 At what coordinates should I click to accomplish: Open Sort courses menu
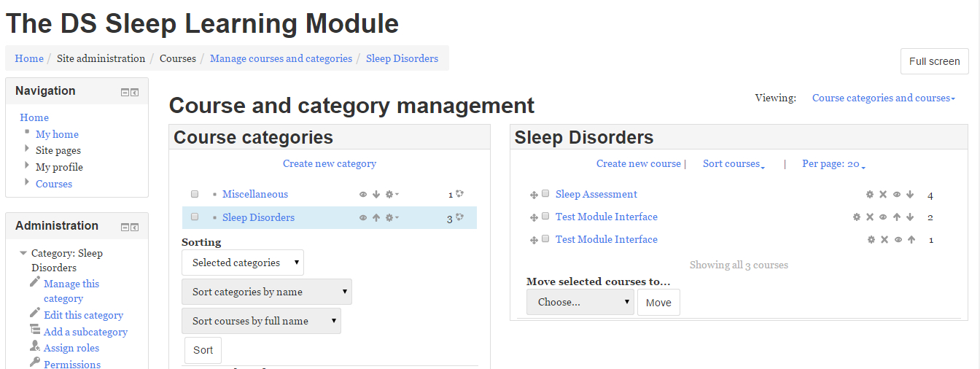pos(733,164)
